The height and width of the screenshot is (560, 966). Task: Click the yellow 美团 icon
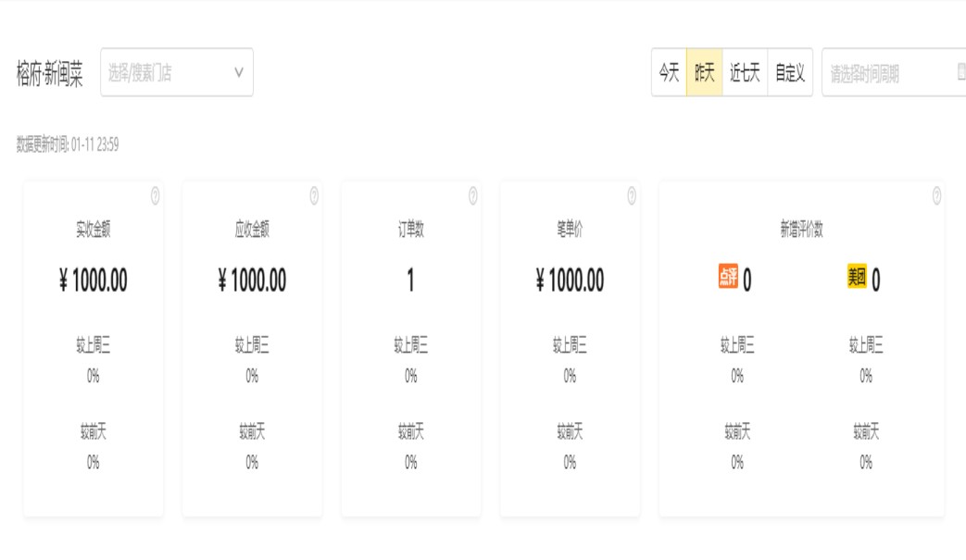pyautogui.click(x=857, y=277)
